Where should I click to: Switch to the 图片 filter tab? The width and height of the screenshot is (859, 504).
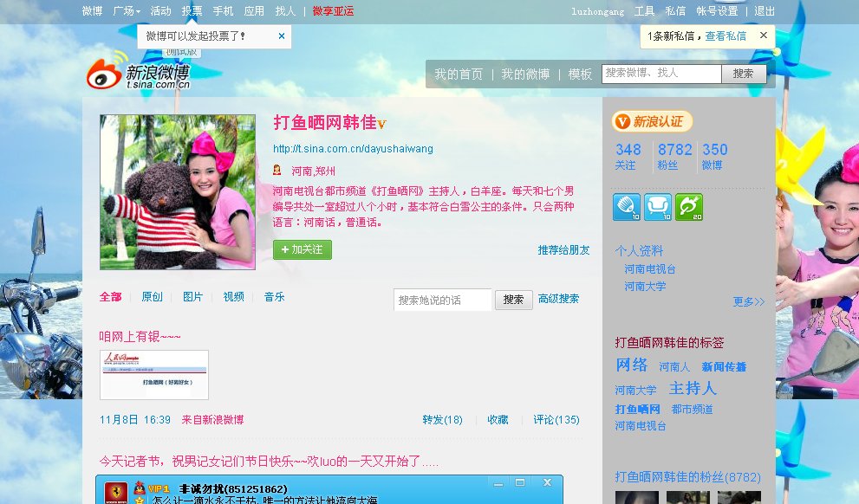(x=192, y=297)
